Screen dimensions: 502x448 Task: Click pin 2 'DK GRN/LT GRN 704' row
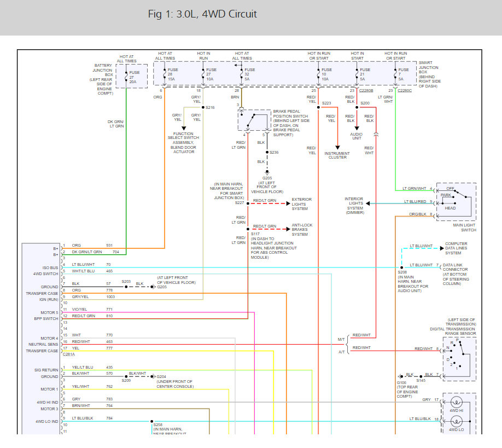[x=91, y=252]
